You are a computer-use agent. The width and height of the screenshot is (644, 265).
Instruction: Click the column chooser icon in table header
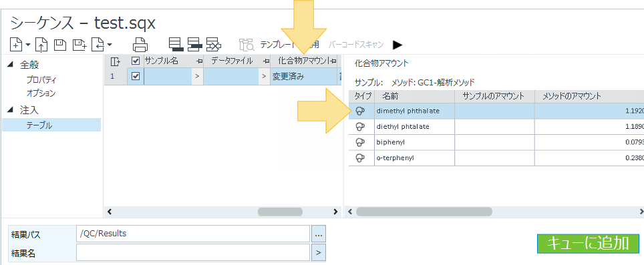[x=116, y=61]
